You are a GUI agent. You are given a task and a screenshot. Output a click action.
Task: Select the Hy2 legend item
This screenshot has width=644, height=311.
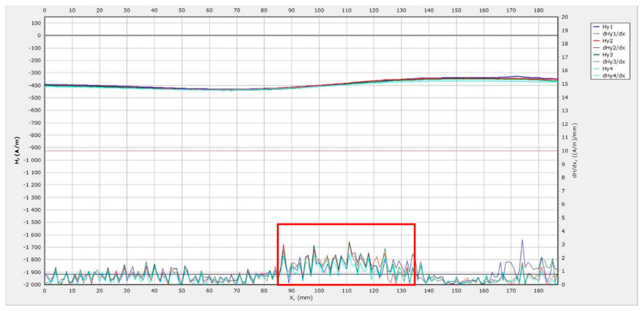point(607,41)
